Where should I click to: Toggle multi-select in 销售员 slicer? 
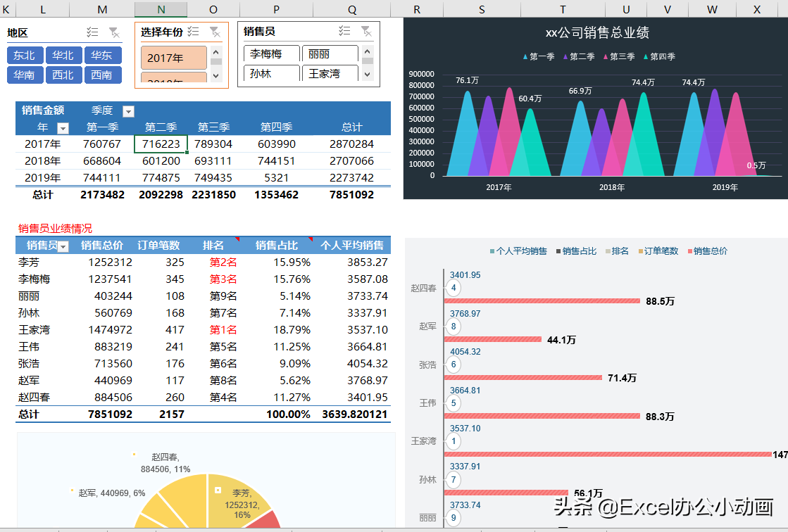(x=344, y=31)
